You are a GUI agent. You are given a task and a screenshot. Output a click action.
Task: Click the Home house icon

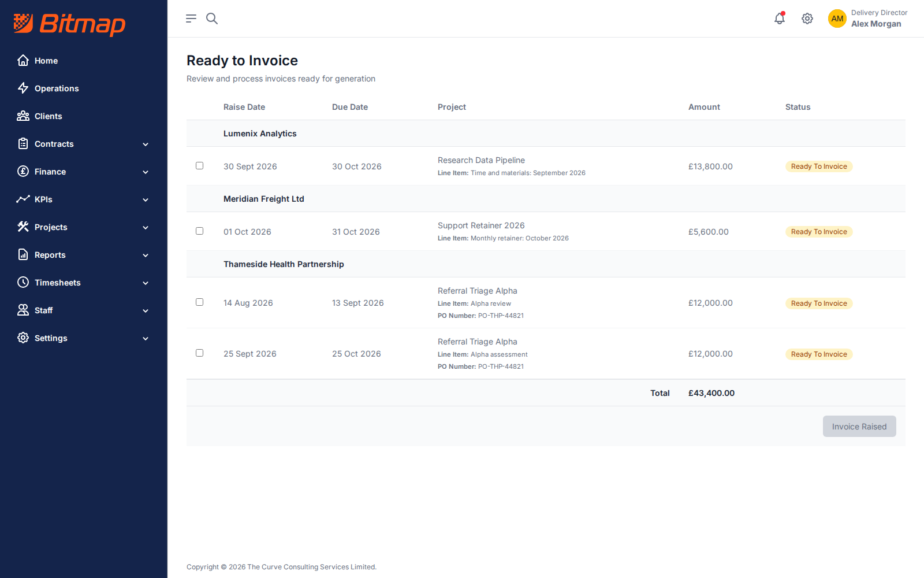pyautogui.click(x=23, y=60)
